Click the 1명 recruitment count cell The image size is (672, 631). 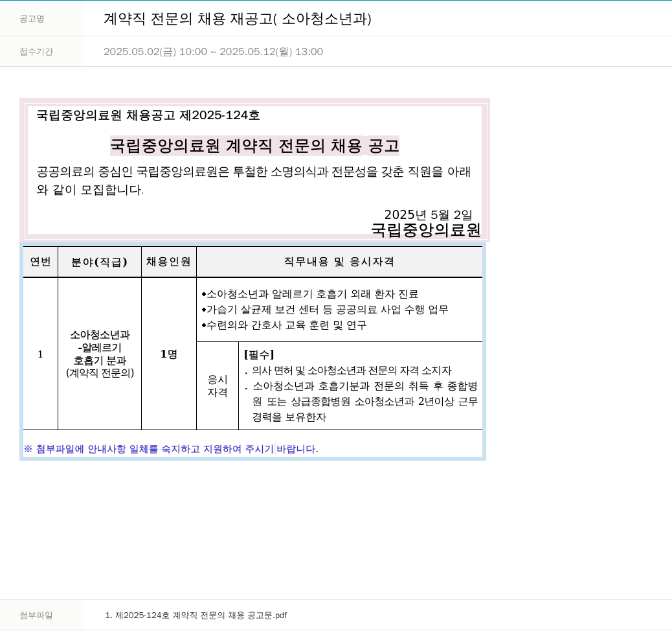(x=168, y=354)
